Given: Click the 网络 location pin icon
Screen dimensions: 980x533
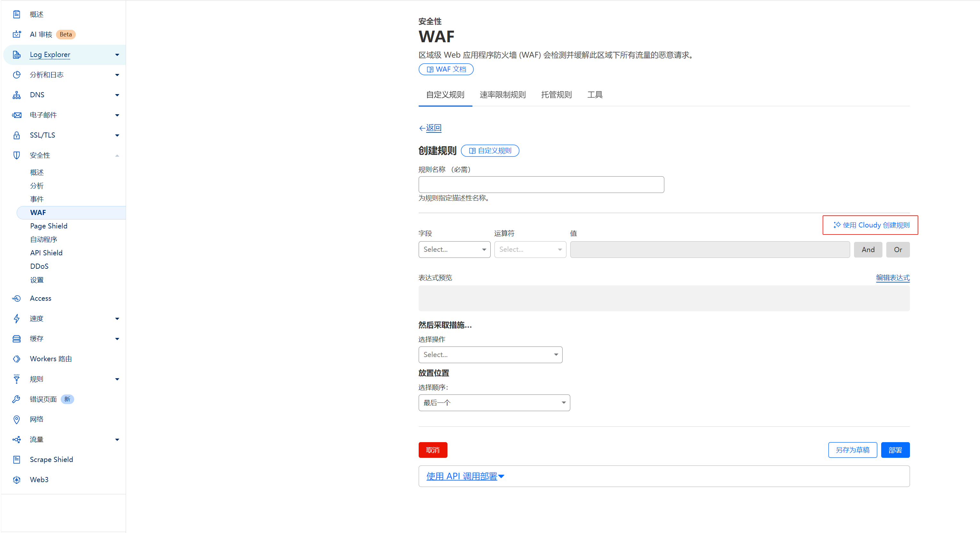Looking at the screenshot, I should [x=16, y=419].
